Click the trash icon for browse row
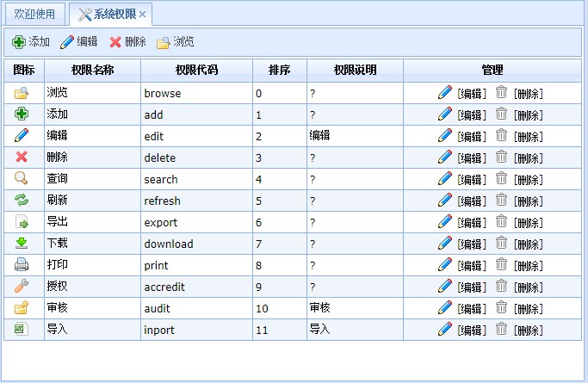This screenshot has height=383, width=588. [x=501, y=92]
